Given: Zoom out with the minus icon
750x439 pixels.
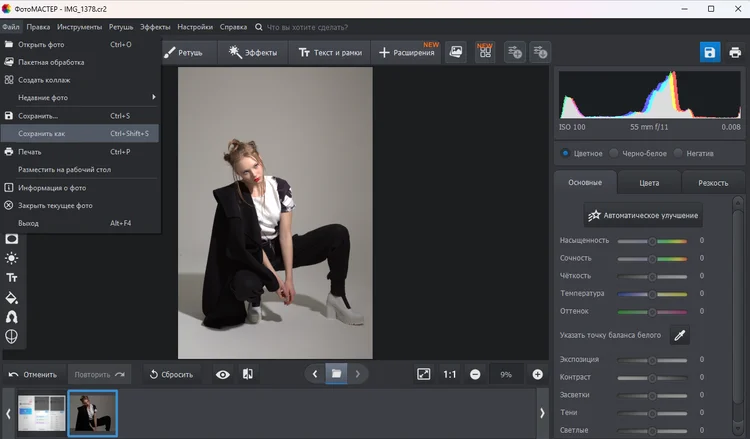Looking at the screenshot, I should pos(475,374).
